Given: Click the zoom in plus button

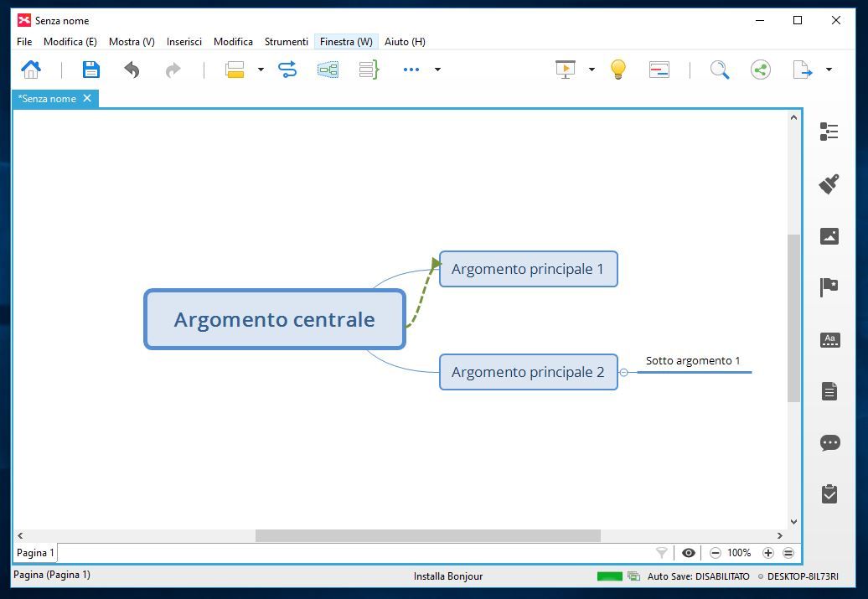Looking at the screenshot, I should coord(767,553).
